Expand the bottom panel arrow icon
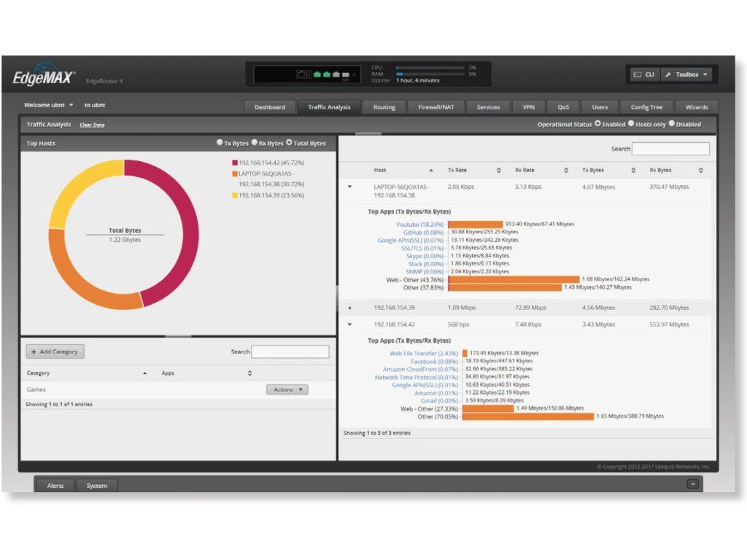The width and height of the screenshot is (747, 560). click(x=693, y=484)
